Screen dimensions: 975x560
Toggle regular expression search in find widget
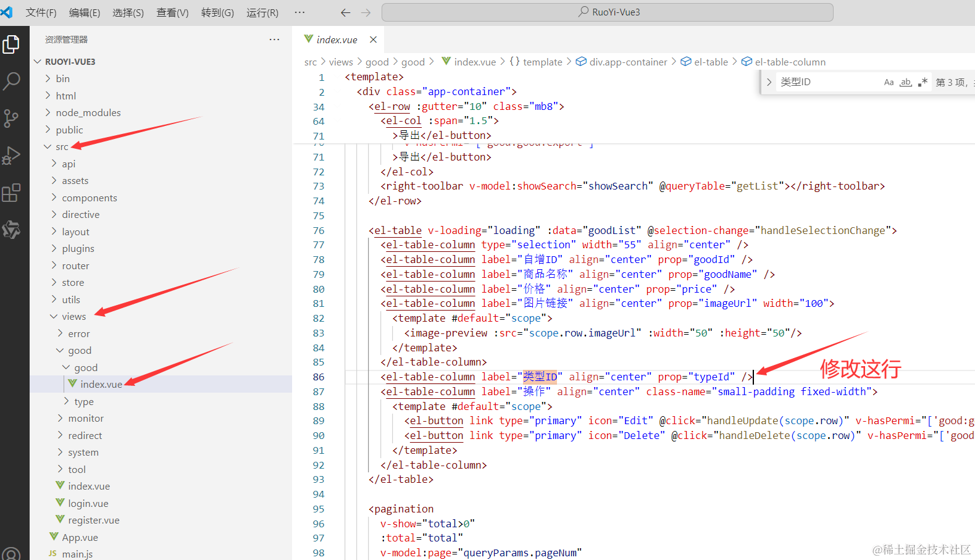[x=923, y=82]
